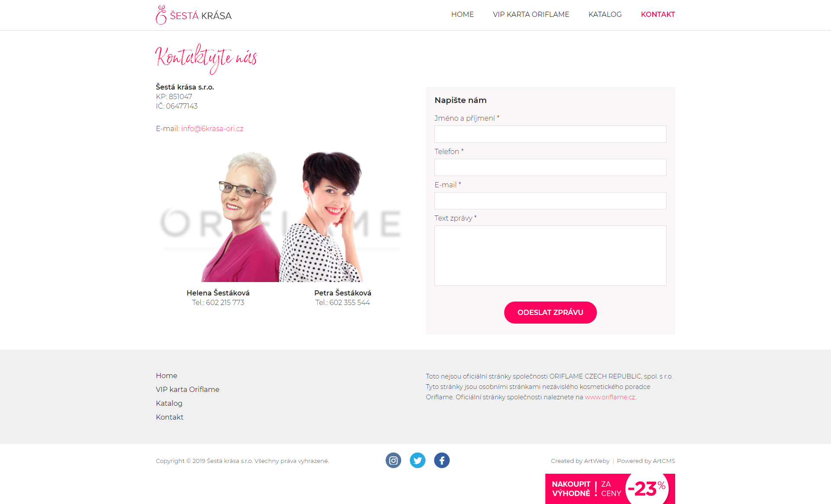Focus the Text zprávy textarea

click(551, 256)
